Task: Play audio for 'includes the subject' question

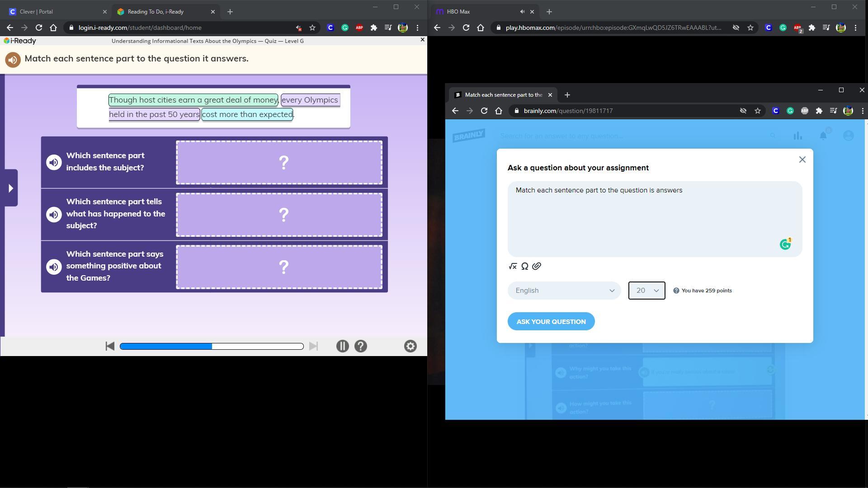Action: (54, 162)
